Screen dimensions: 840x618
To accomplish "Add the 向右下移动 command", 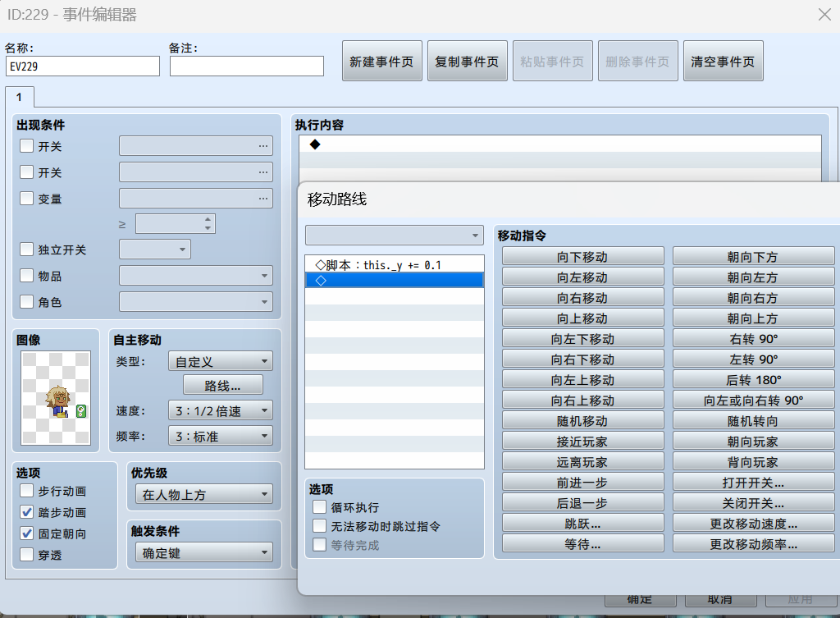I will pos(583,359).
